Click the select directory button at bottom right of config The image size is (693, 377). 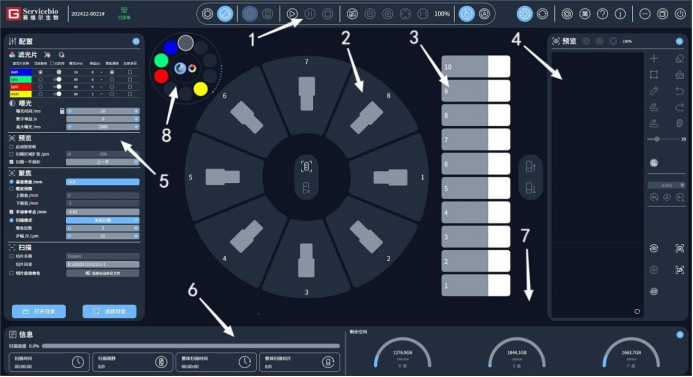tap(110, 312)
